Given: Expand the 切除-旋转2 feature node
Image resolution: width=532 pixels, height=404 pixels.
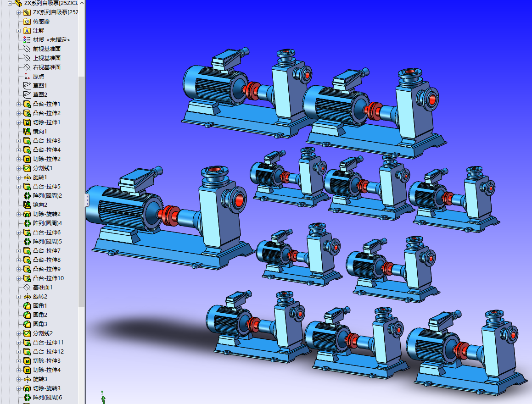Looking at the screenshot, I should [x=19, y=214].
